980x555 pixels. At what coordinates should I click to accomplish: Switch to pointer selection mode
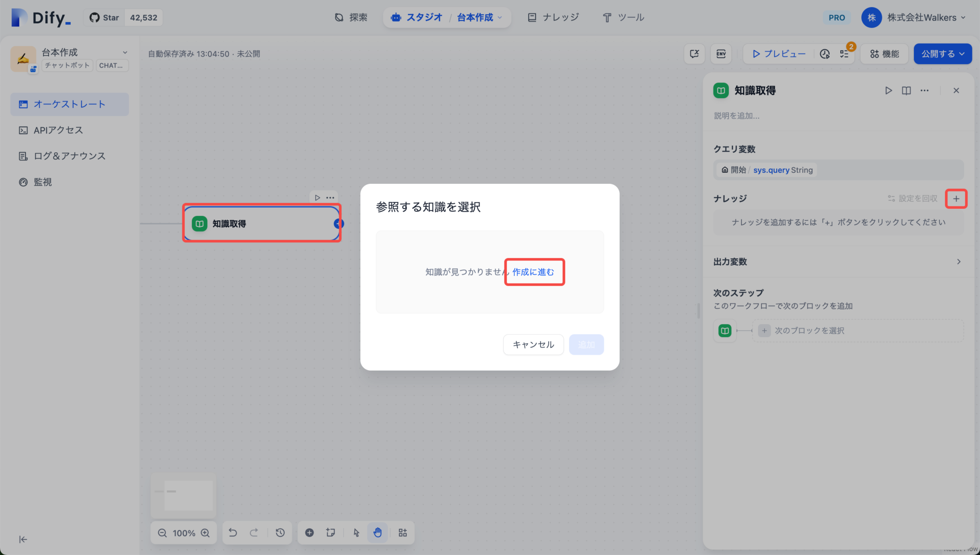356,532
